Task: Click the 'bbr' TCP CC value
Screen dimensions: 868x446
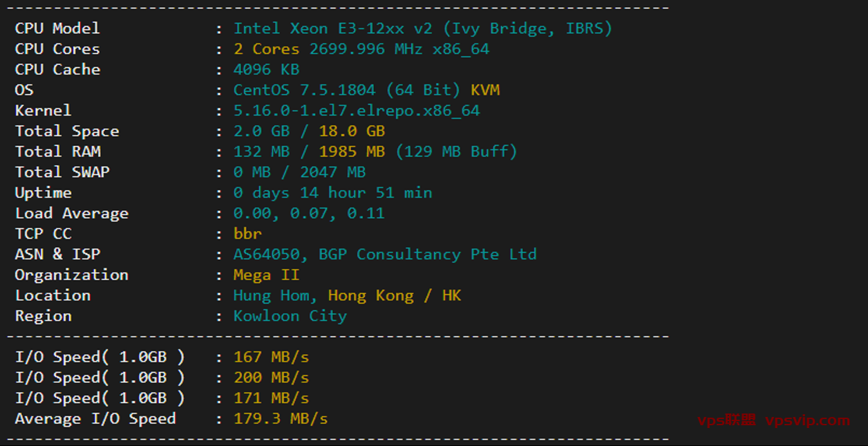Action: (247, 234)
